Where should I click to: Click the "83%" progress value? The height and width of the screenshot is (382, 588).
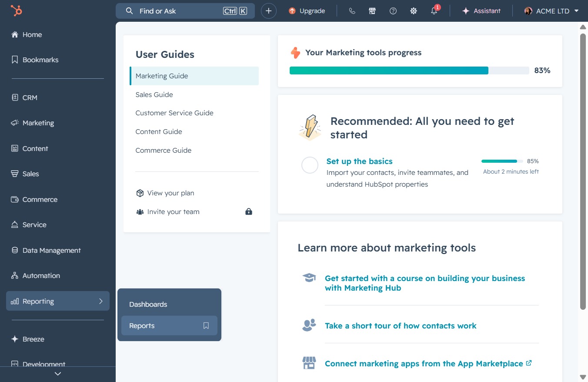pyautogui.click(x=542, y=70)
